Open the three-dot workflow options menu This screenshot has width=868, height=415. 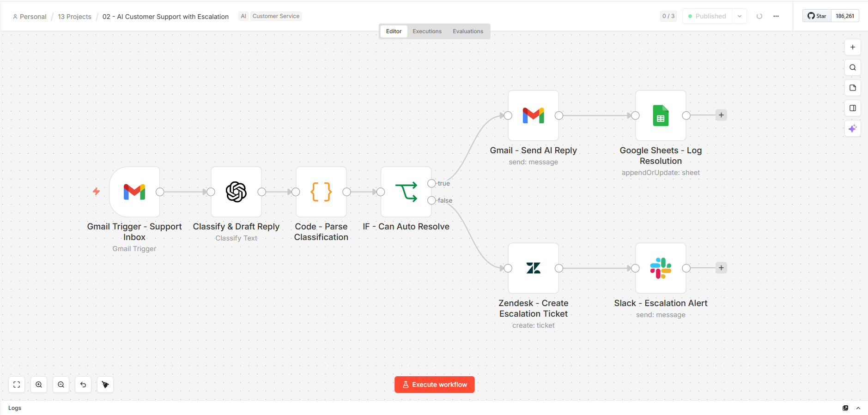776,16
